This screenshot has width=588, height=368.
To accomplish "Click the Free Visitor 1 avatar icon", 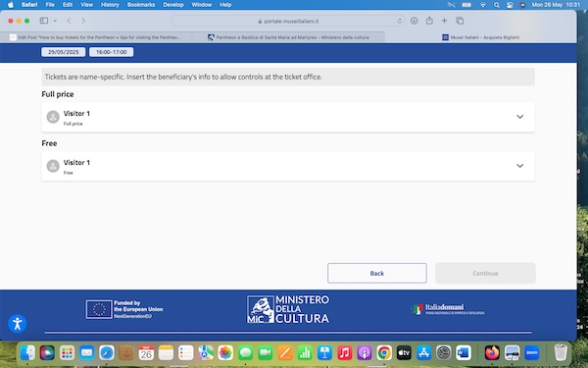I will point(53,166).
